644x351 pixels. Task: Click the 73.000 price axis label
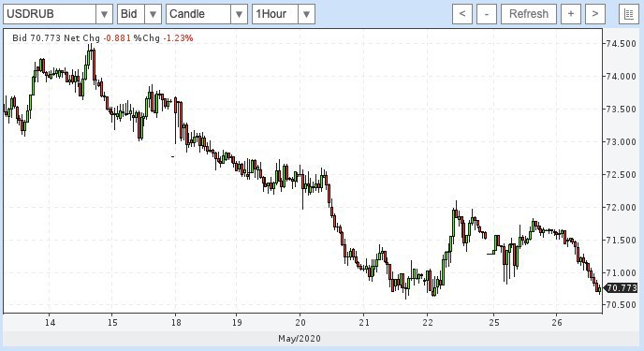coord(621,142)
